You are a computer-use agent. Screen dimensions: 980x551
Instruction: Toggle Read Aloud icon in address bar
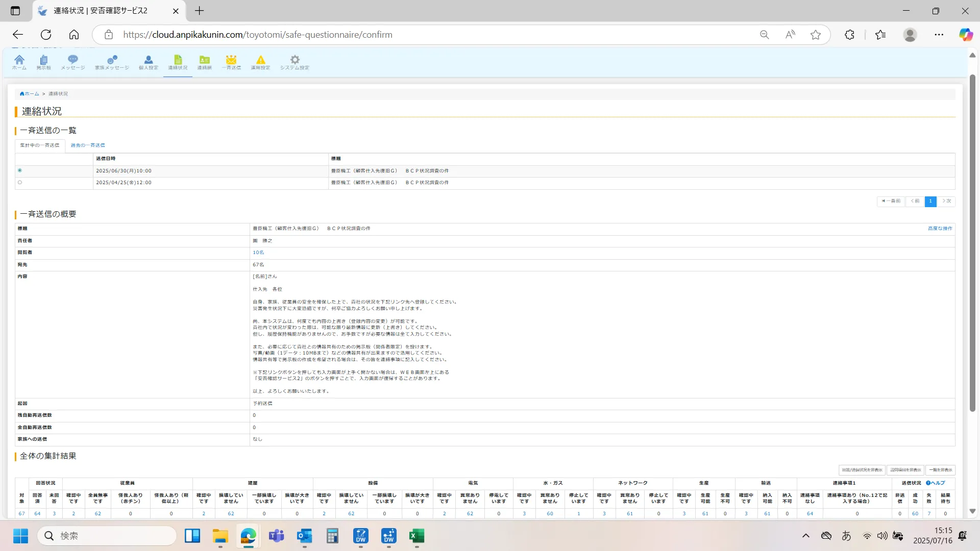pos(790,35)
